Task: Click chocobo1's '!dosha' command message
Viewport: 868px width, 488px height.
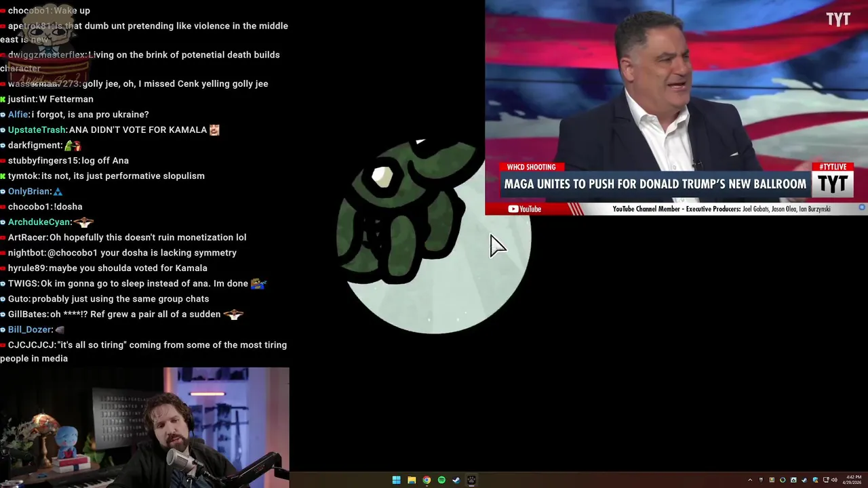Action: 68,207
